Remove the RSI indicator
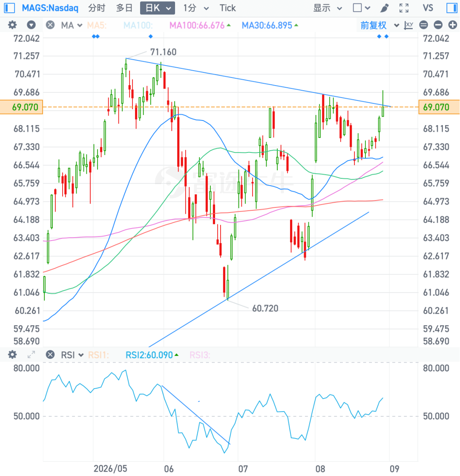This screenshot has height=476, width=460. click(50, 355)
